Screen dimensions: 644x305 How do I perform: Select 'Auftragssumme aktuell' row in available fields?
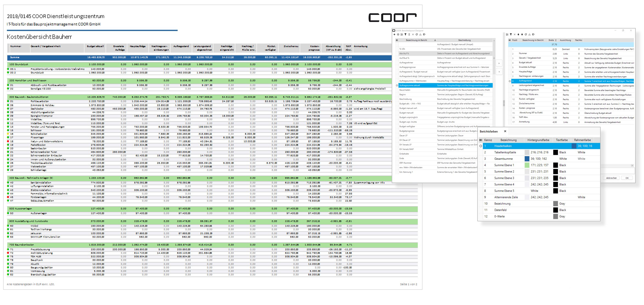point(445,85)
